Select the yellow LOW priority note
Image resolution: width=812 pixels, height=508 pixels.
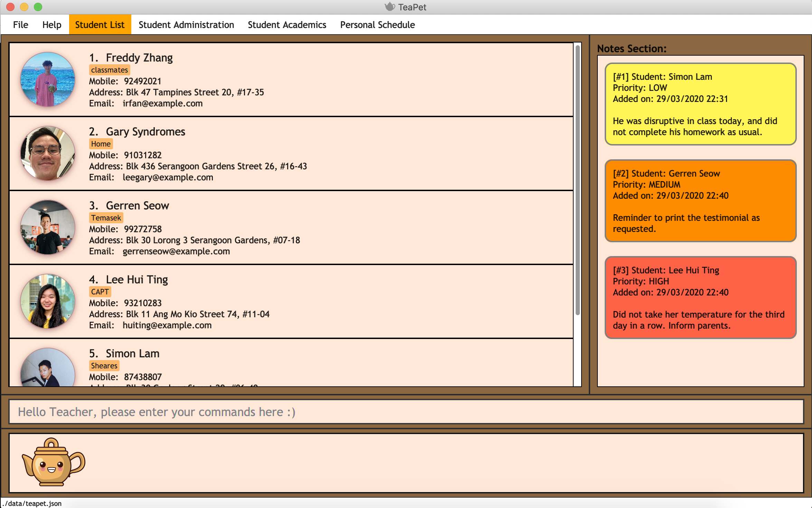(700, 104)
